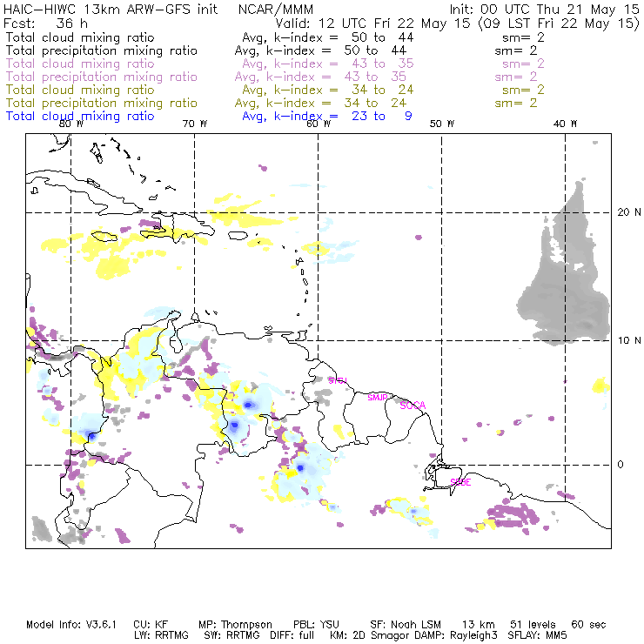Click the '60 sec' timestep text
This screenshot has height=644, width=644.
click(588, 625)
